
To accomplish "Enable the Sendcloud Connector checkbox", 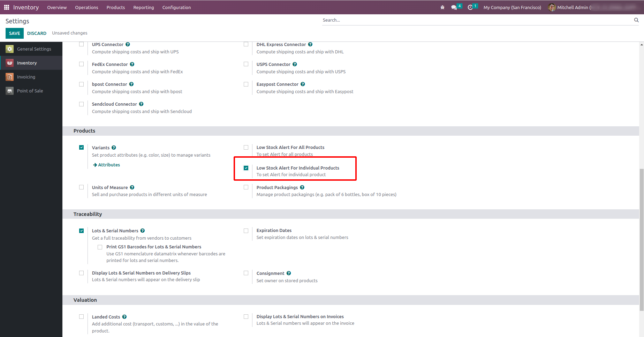I will coord(82,104).
